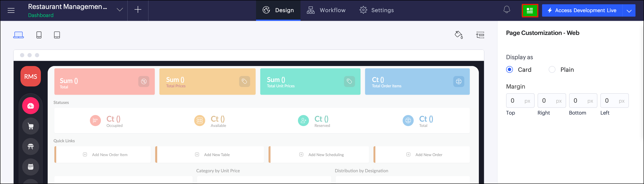Click Add New Scheduling quick link
Screen dimensions: 644x184
point(319,154)
